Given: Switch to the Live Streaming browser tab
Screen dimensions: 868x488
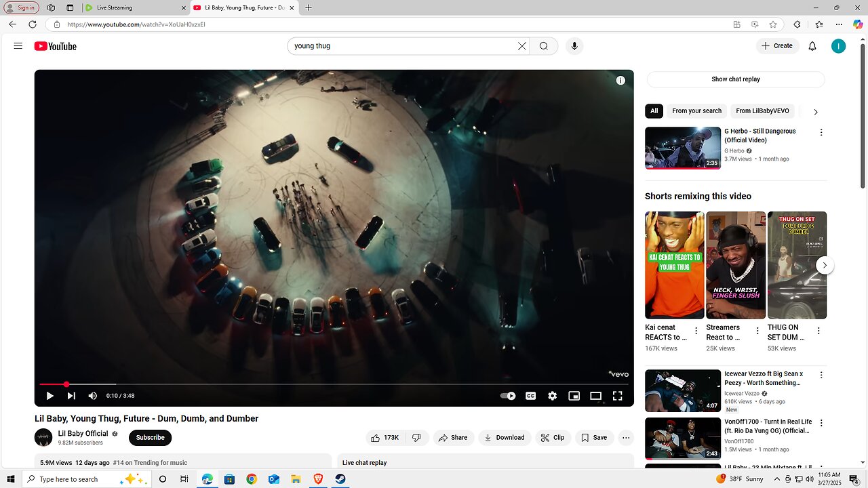Looking at the screenshot, I should point(134,7).
